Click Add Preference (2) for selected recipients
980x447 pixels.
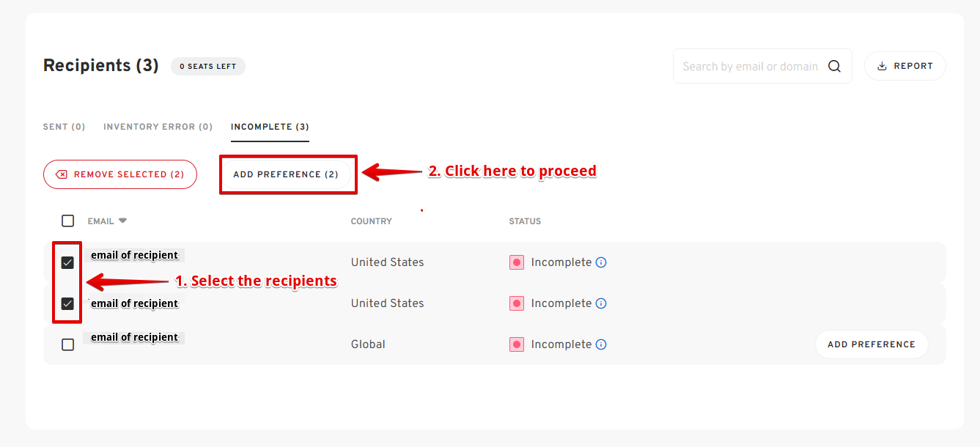286,174
